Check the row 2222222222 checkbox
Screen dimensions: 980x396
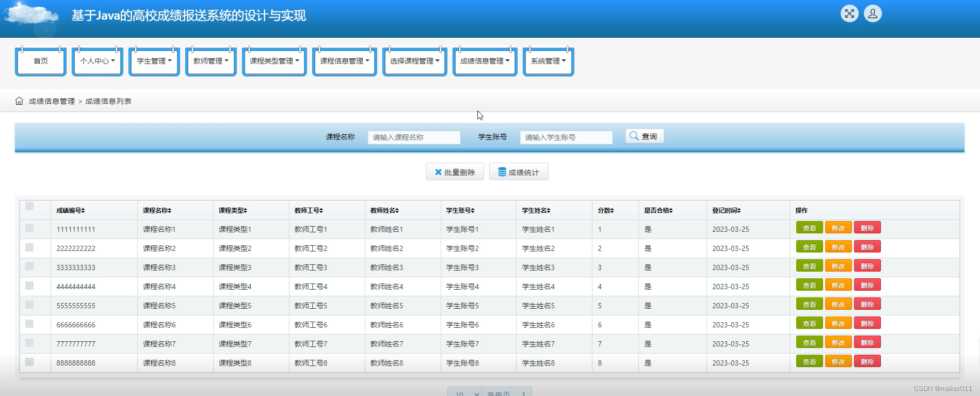coord(29,247)
